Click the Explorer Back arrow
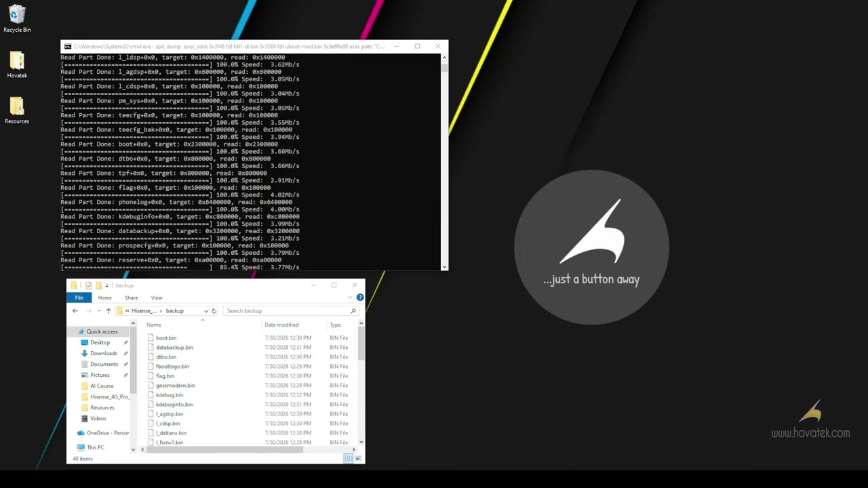The width and height of the screenshot is (868, 488). tap(75, 311)
